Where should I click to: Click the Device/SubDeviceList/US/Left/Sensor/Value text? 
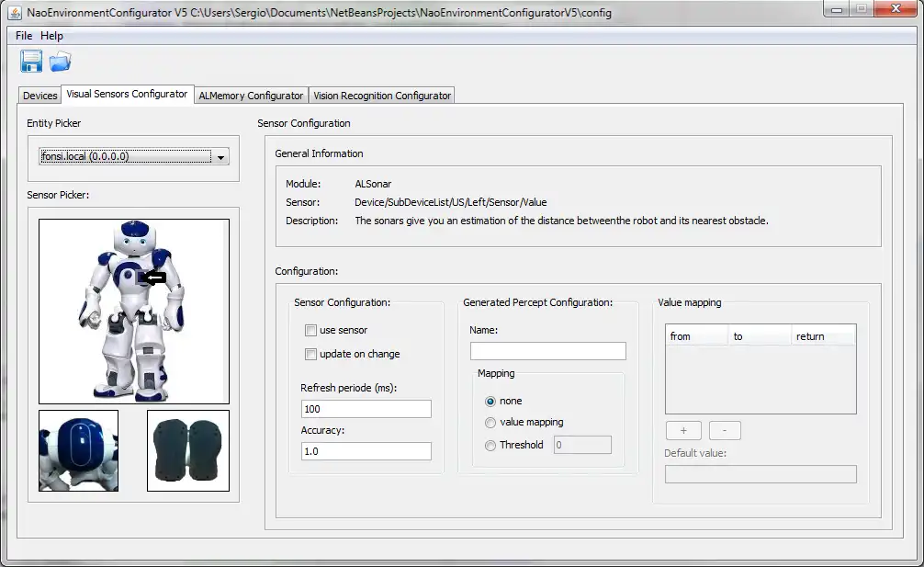[x=451, y=202]
